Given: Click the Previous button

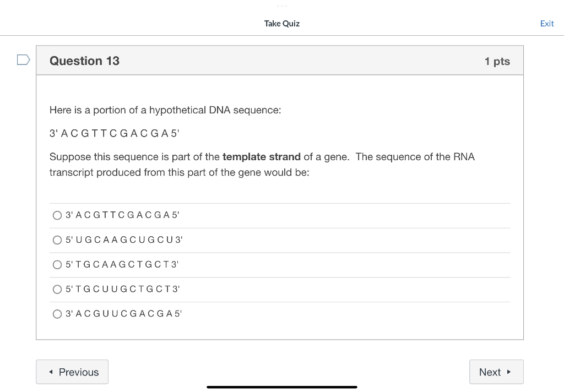Looking at the screenshot, I should tap(72, 372).
